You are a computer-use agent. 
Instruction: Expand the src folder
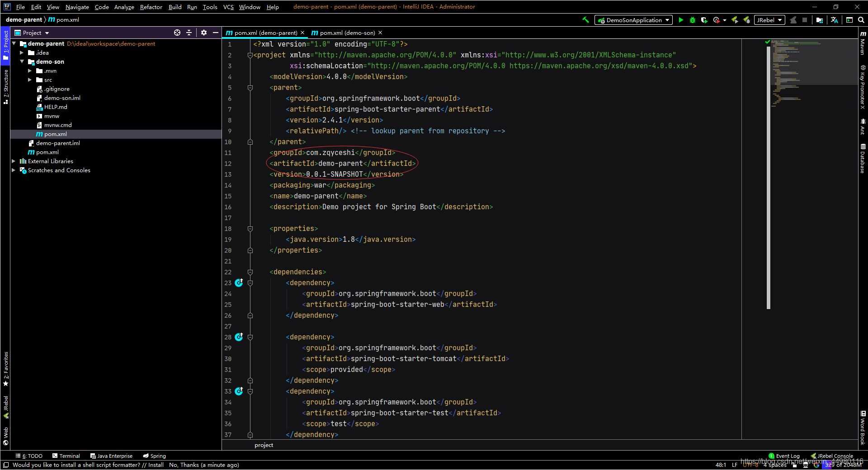tap(31, 80)
